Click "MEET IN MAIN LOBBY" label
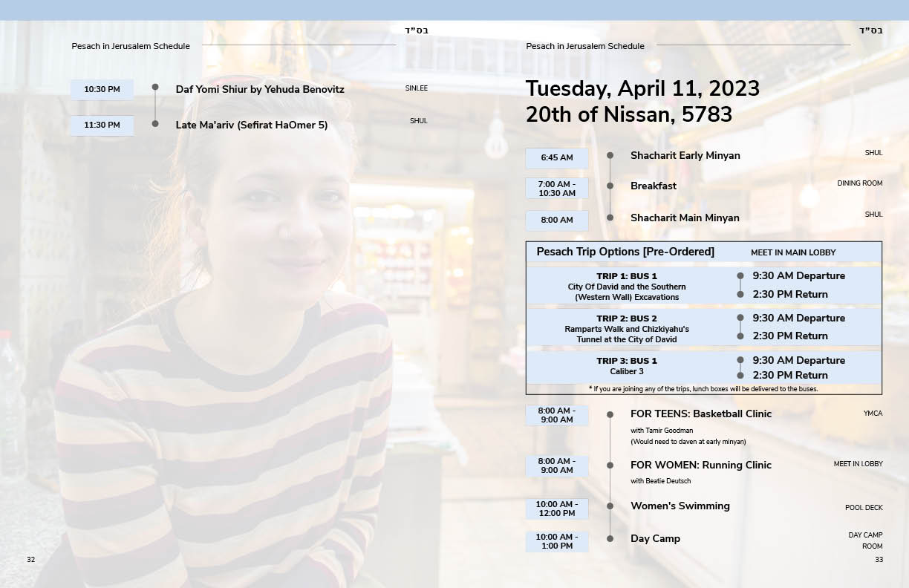The width and height of the screenshot is (909, 588). [793, 252]
